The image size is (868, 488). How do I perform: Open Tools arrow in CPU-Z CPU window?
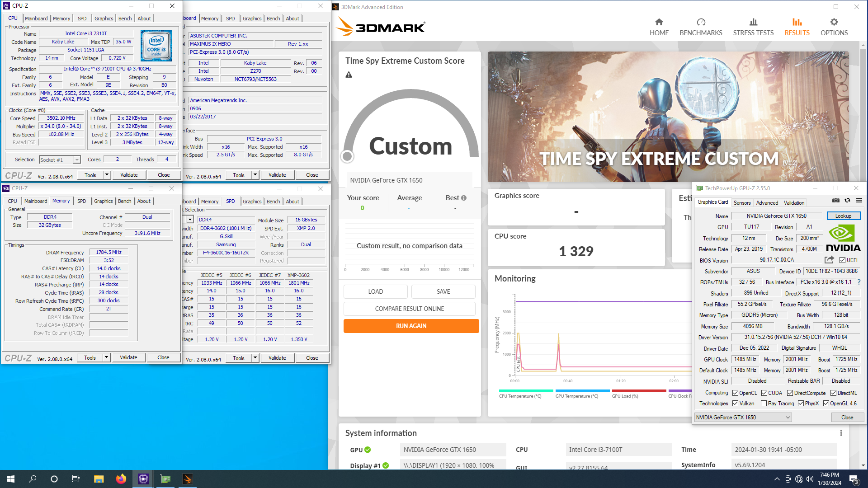[x=107, y=175]
